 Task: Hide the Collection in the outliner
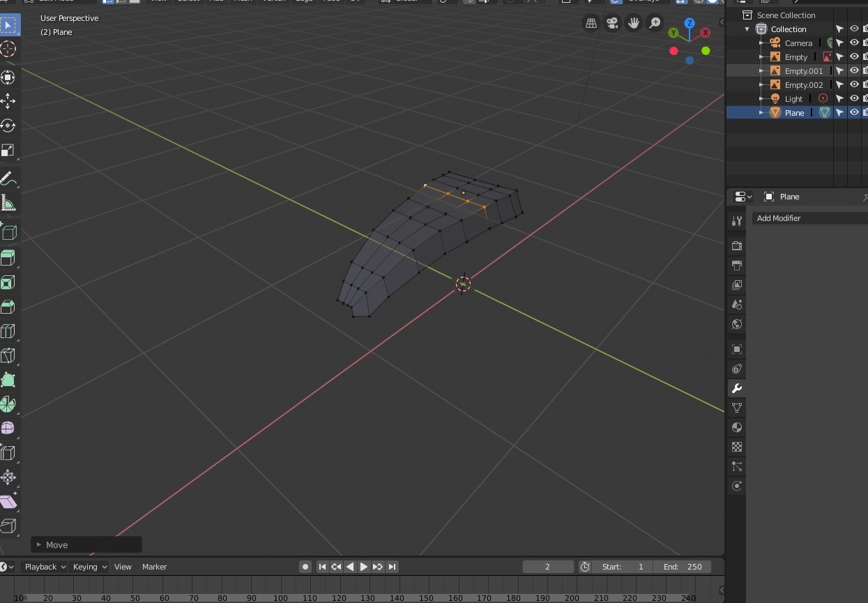point(854,29)
